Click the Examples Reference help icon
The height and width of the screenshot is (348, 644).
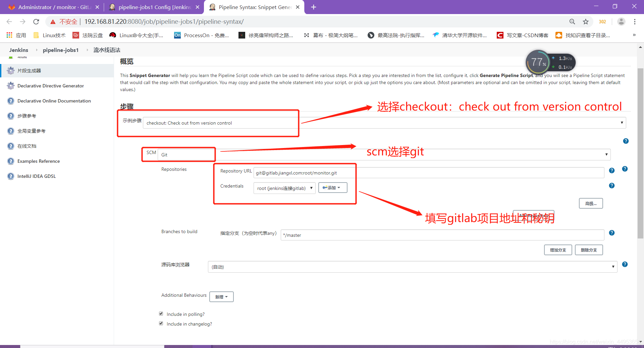pos(11,161)
